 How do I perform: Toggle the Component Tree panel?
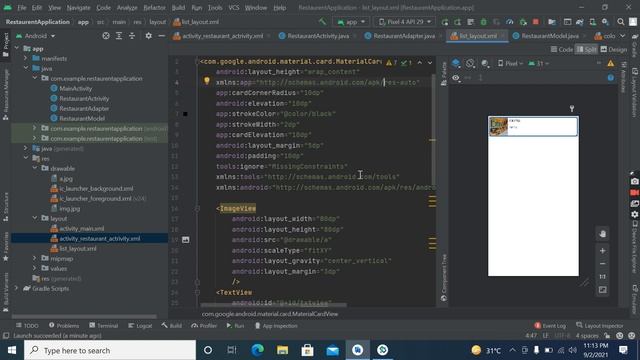point(444,278)
